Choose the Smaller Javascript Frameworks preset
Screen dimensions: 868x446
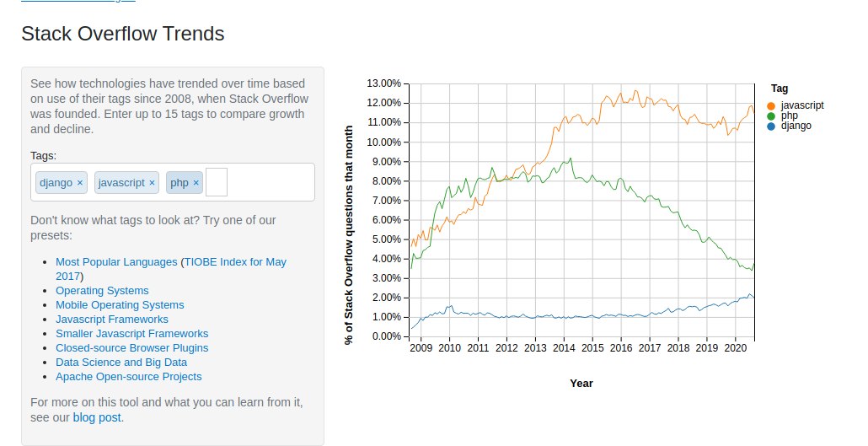click(131, 334)
